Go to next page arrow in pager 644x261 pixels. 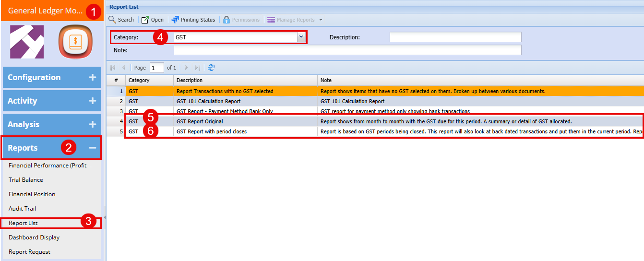tap(186, 68)
